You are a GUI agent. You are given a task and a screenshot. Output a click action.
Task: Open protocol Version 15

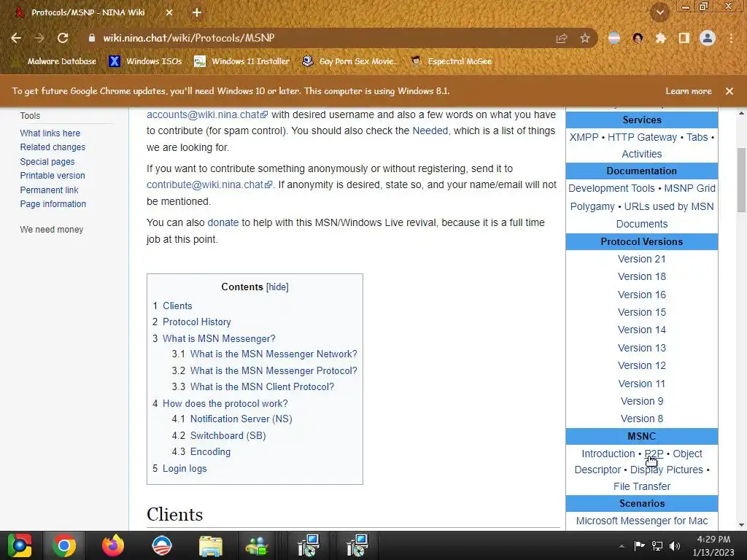point(642,312)
